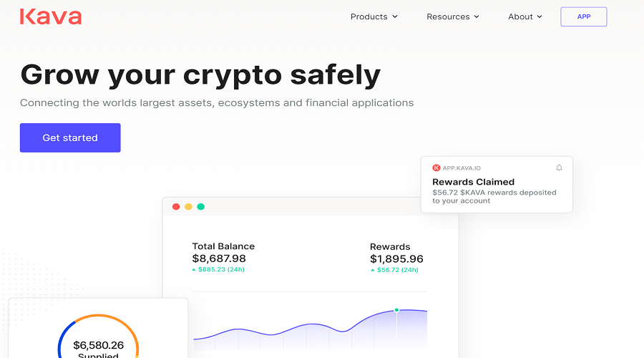The width and height of the screenshot is (644, 358).
Task: Click the orange and blue supply ring
Action: click(98, 337)
